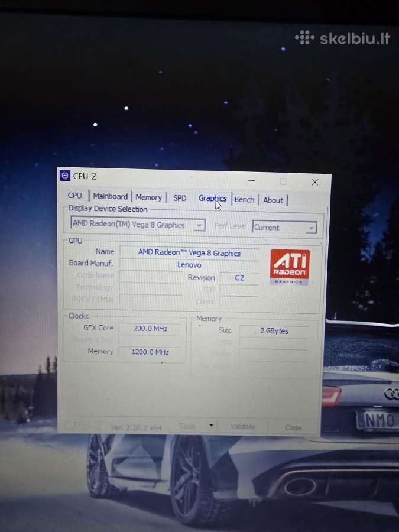Minimize the CPU-Z window
This screenshot has width=399, height=532.
pyautogui.click(x=251, y=181)
